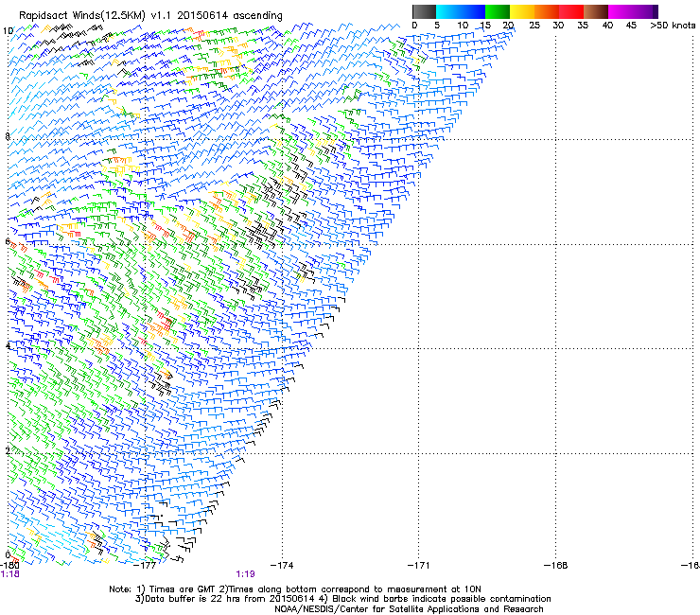
Task: Click legend value 35
Action: click(583, 26)
